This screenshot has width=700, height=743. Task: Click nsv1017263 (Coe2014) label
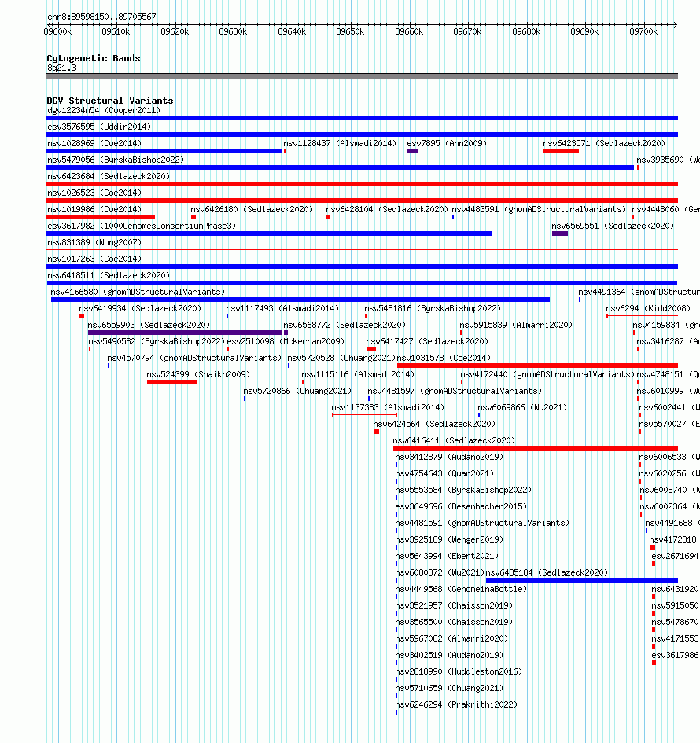(94, 259)
